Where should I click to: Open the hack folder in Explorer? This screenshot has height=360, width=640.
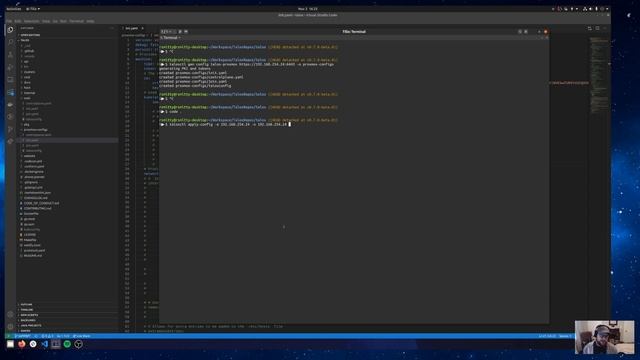click(x=27, y=87)
